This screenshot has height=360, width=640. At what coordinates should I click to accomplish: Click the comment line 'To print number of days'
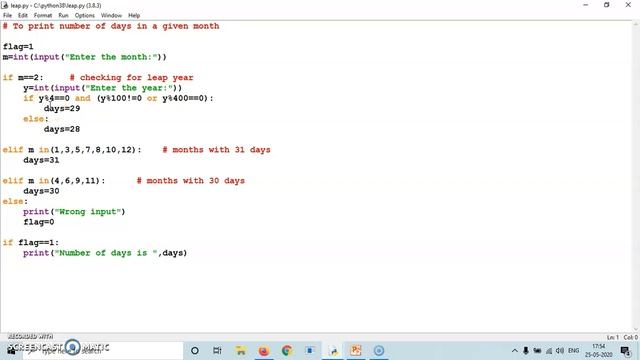(111, 26)
